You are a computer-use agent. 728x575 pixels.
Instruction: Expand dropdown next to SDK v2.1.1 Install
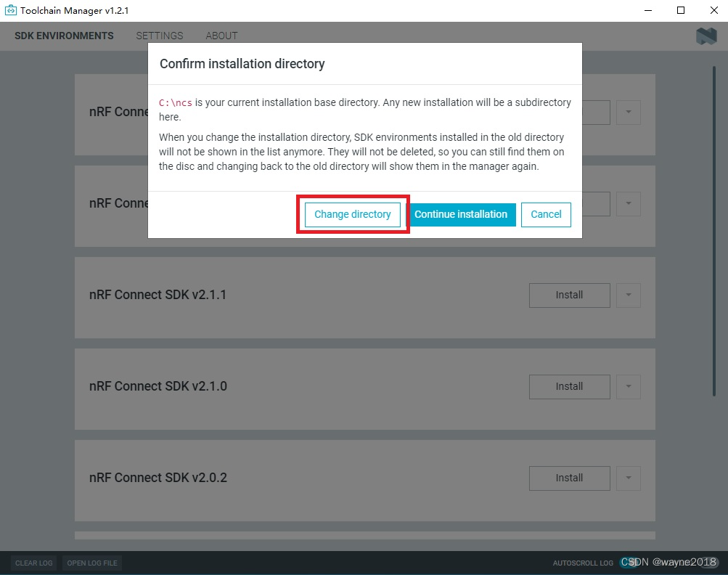(628, 295)
